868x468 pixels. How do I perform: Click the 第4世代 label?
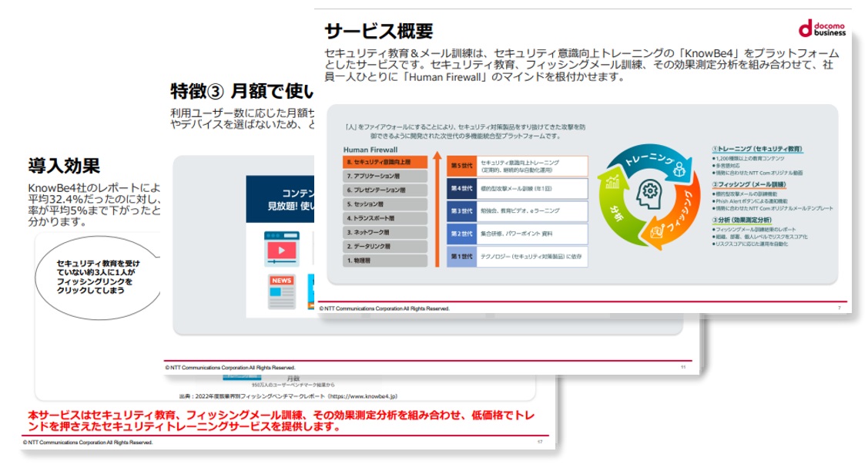[461, 188]
